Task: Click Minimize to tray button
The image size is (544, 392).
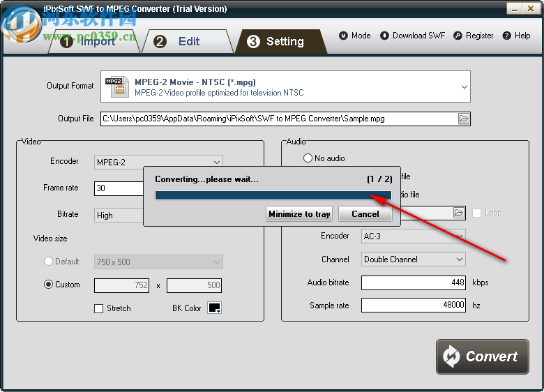Action: click(299, 214)
